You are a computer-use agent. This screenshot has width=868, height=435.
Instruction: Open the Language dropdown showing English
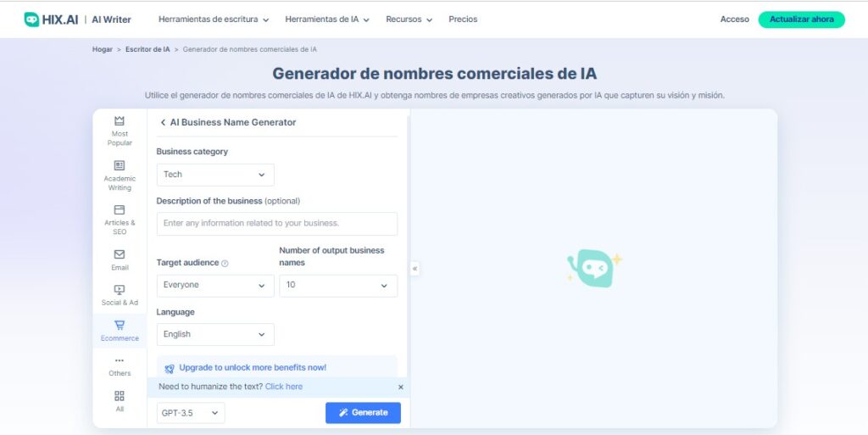tap(215, 334)
